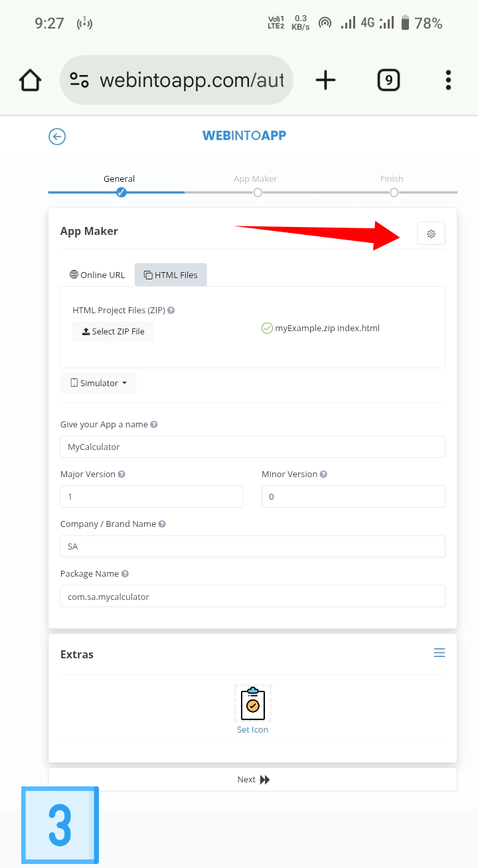Expand the Simulator dropdown
Image resolution: width=478 pixels, height=868 pixels.
pos(98,383)
